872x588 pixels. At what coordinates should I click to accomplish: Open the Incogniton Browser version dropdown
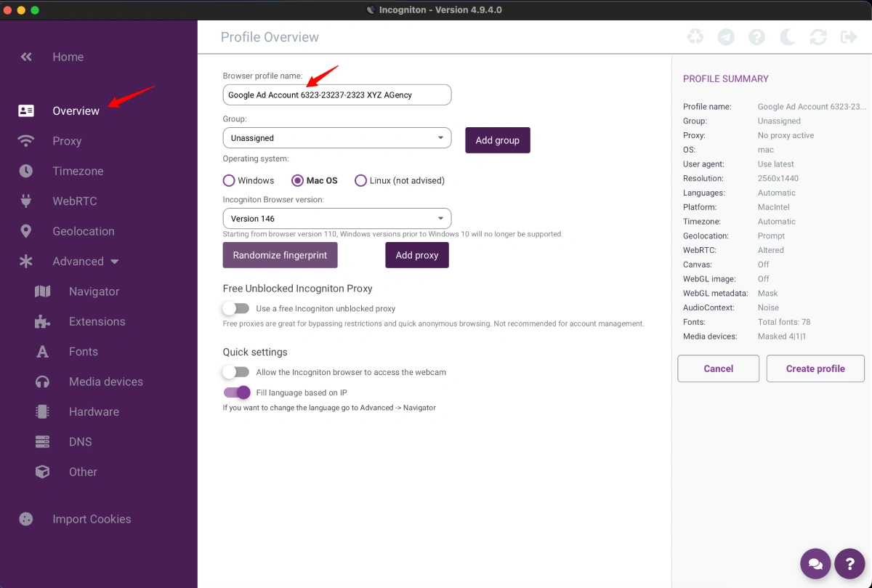point(337,219)
